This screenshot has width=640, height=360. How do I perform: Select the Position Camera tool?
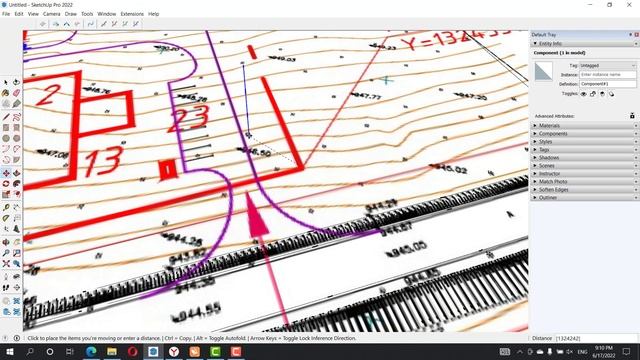pos(6,277)
